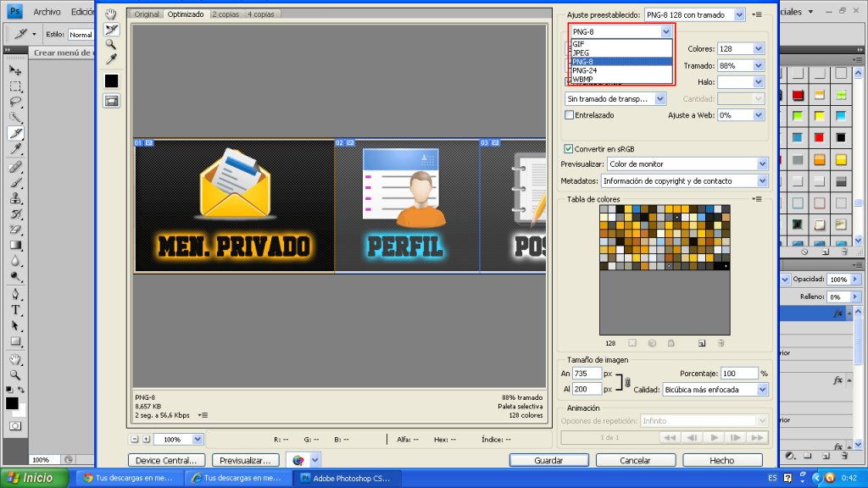868x488 pixels.
Task: Open the Optimize menu icon beside the preset
Action: [758, 14]
